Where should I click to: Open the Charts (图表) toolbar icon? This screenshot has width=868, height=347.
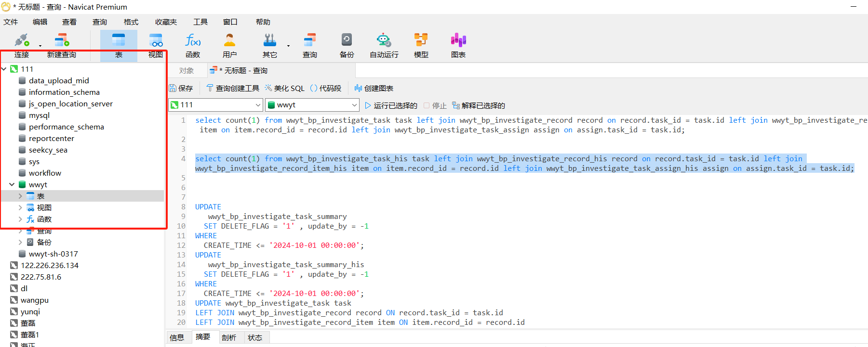458,45
